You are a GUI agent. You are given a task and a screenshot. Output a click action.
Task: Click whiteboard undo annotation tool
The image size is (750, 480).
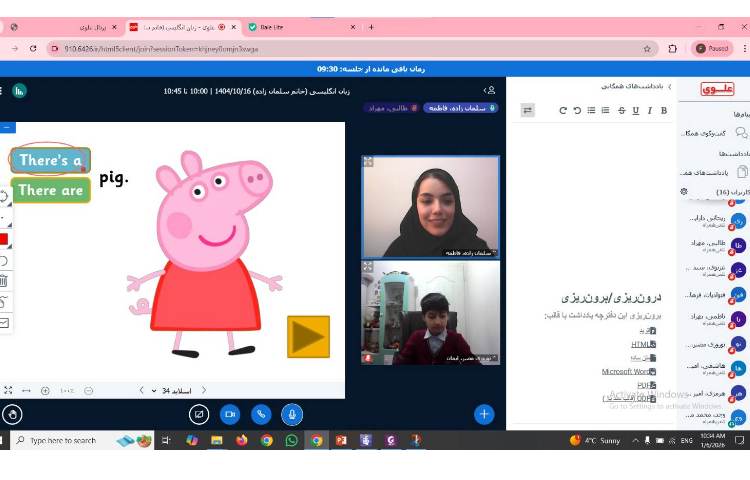coord(4,261)
